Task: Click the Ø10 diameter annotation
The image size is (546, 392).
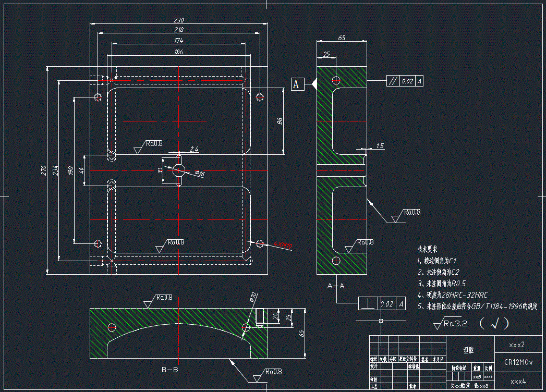Action: click(253, 296)
